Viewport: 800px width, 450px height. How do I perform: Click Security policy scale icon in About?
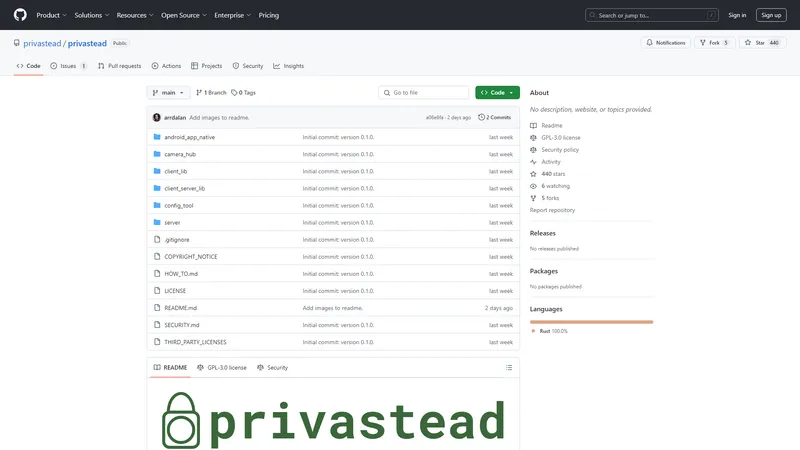(533, 150)
